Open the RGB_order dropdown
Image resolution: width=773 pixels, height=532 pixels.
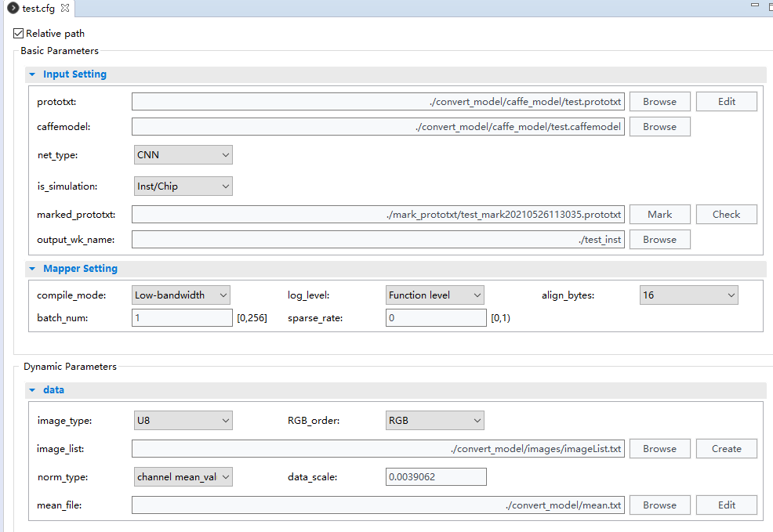[435, 421]
